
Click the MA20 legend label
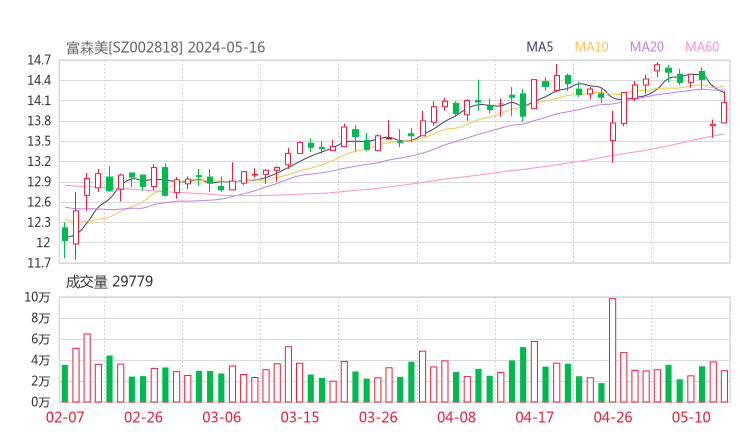pos(647,47)
